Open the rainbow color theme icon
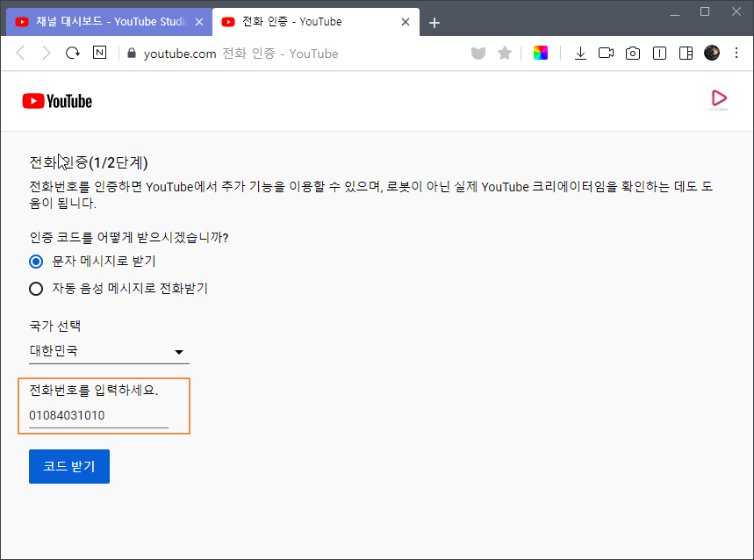Image resolution: width=754 pixels, height=560 pixels. [541, 53]
